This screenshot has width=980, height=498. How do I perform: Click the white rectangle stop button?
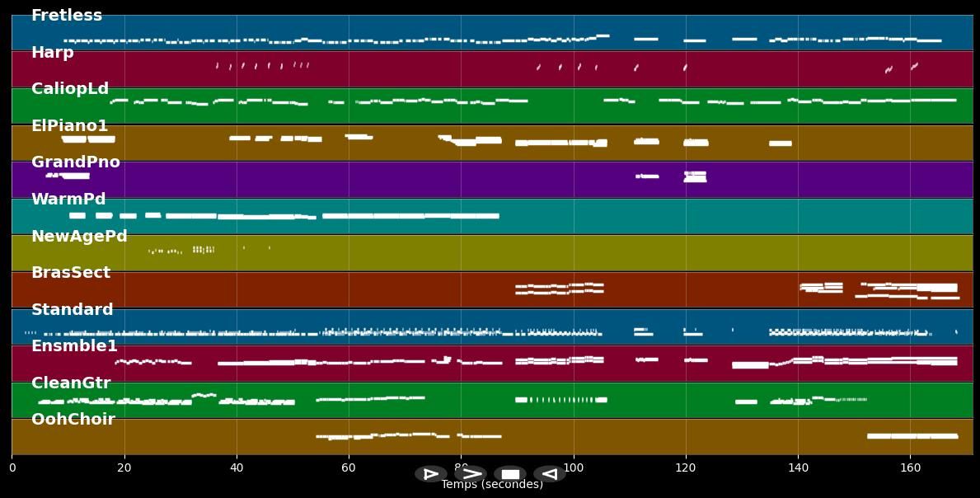510,474
